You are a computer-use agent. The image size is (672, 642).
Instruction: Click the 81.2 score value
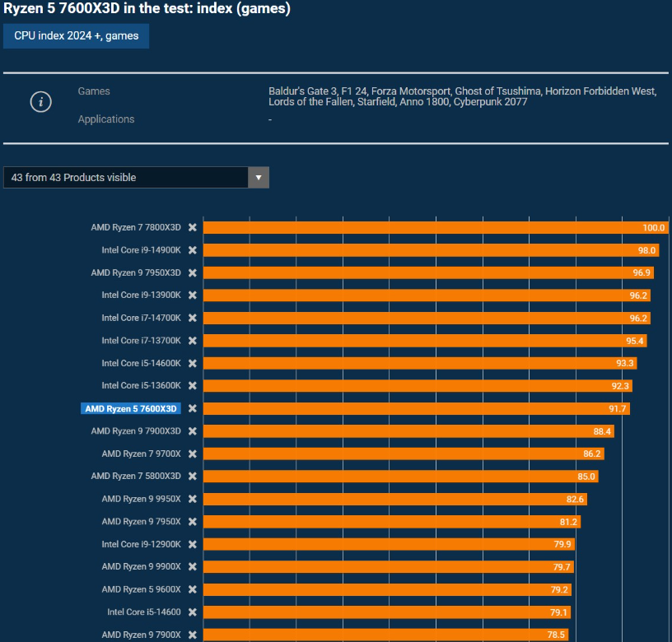pos(568,522)
